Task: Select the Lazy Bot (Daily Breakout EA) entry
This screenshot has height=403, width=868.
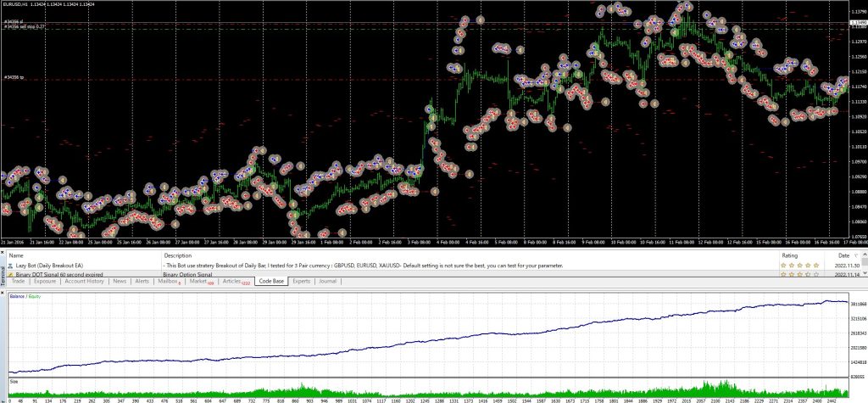Action: click(x=49, y=266)
